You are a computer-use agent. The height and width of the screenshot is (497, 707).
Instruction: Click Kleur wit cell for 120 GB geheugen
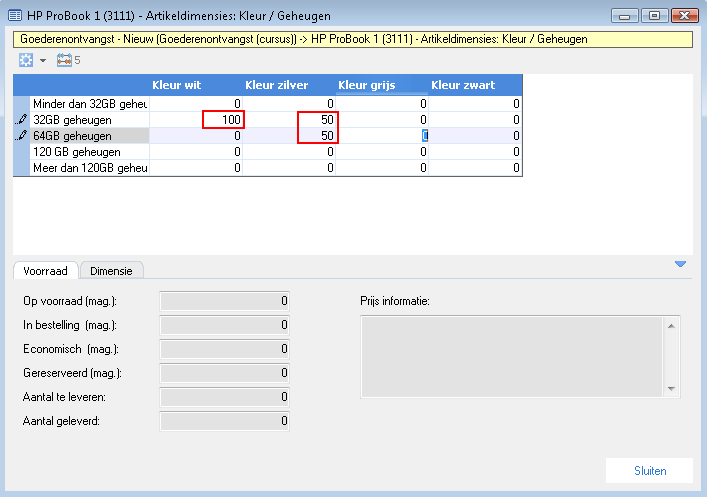(196, 152)
